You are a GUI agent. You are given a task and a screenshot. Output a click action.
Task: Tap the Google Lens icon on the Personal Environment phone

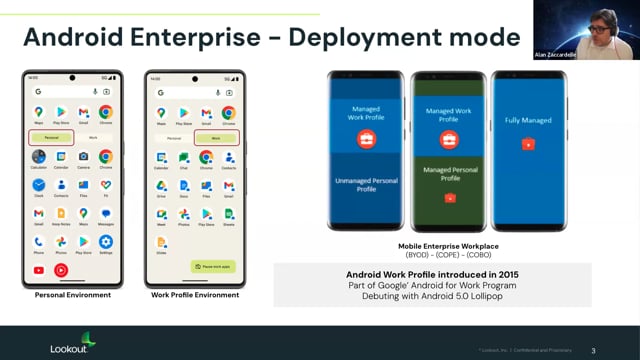(x=107, y=92)
